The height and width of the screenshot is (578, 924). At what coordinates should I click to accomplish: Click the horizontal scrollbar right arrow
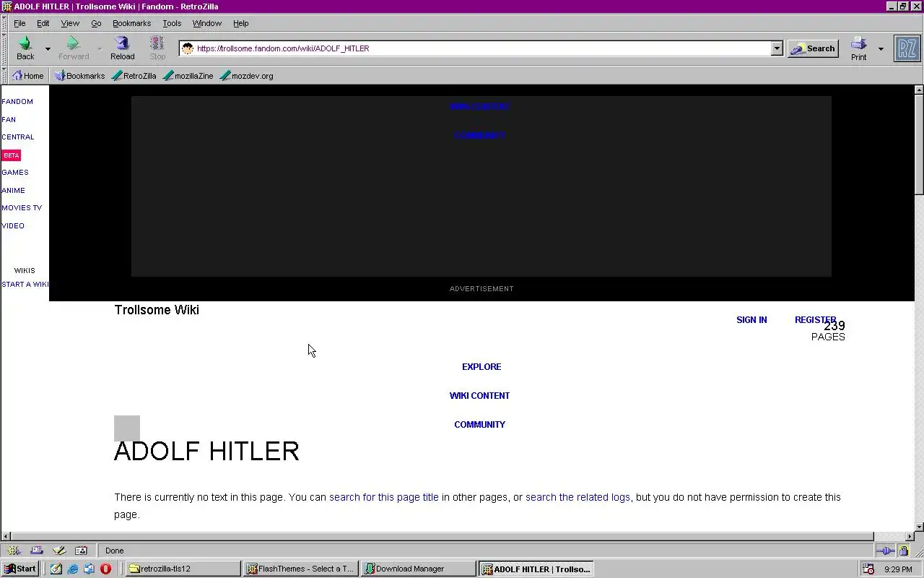click(x=910, y=537)
